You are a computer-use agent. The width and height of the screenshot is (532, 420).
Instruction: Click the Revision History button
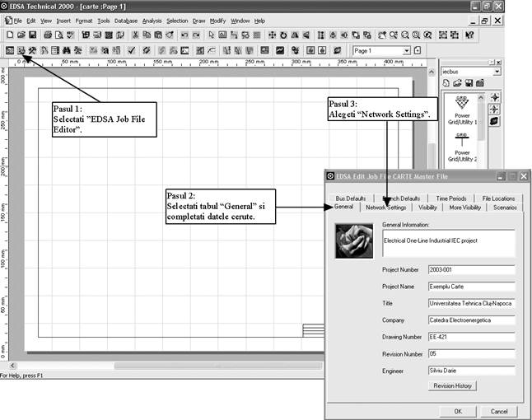[x=454, y=385]
